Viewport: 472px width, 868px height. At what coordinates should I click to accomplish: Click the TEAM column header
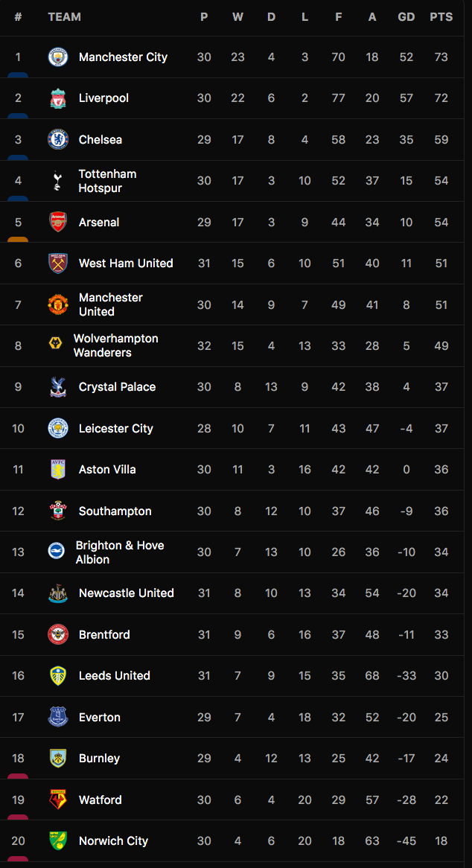point(65,16)
